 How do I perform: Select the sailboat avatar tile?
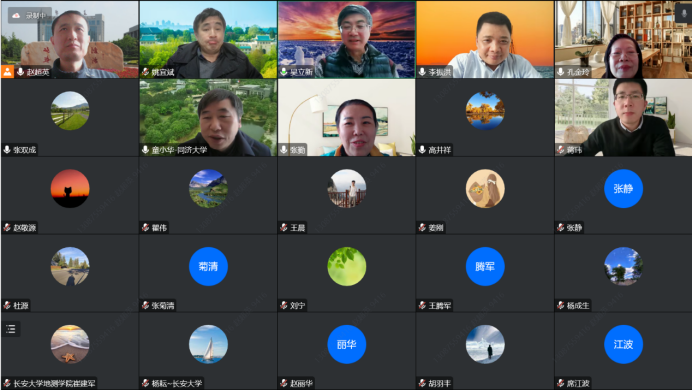tap(208, 344)
